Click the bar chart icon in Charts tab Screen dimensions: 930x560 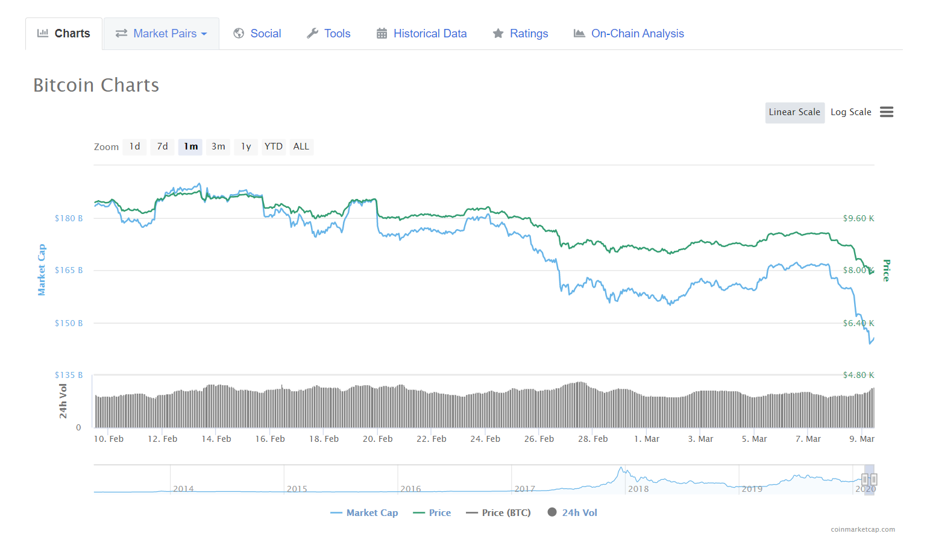(x=43, y=33)
